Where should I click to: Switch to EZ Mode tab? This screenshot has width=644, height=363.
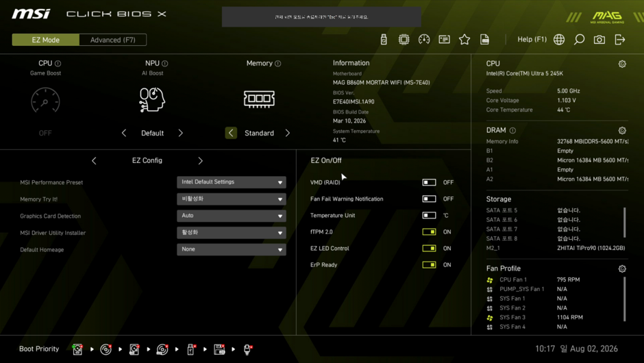[x=46, y=40]
